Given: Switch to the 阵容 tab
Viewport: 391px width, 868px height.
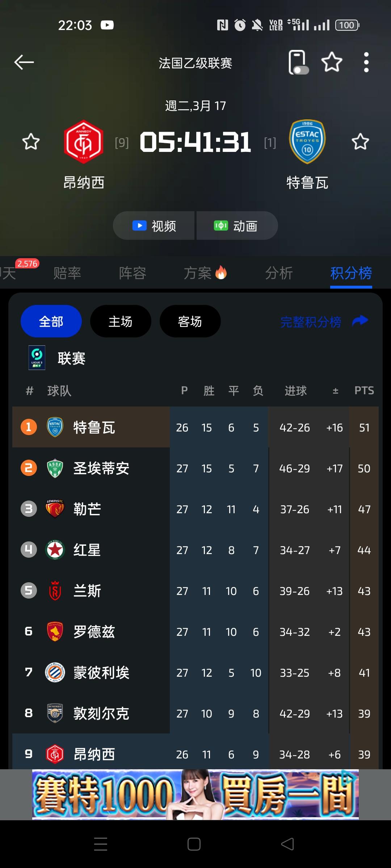Looking at the screenshot, I should (133, 273).
